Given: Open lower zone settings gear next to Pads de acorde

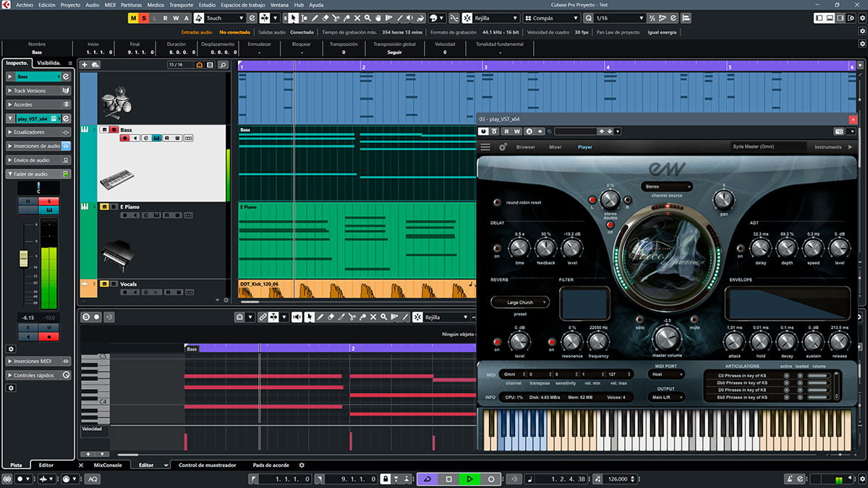Looking at the screenshot, I should pos(302,465).
